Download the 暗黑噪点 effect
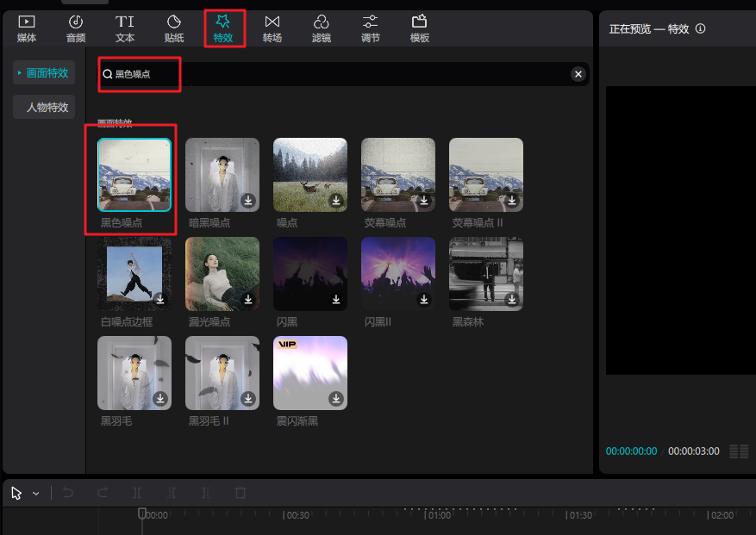Image resolution: width=756 pixels, height=535 pixels. 248,201
